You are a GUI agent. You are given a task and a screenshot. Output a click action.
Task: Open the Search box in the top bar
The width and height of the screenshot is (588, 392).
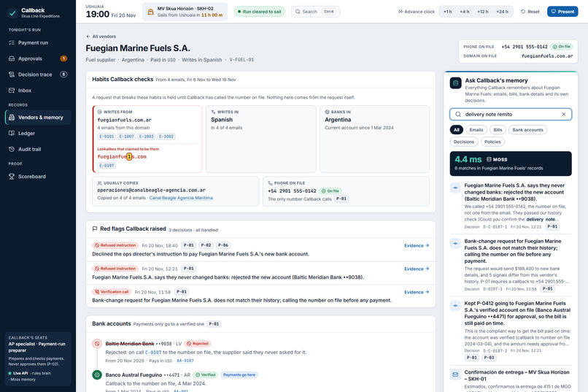click(315, 12)
